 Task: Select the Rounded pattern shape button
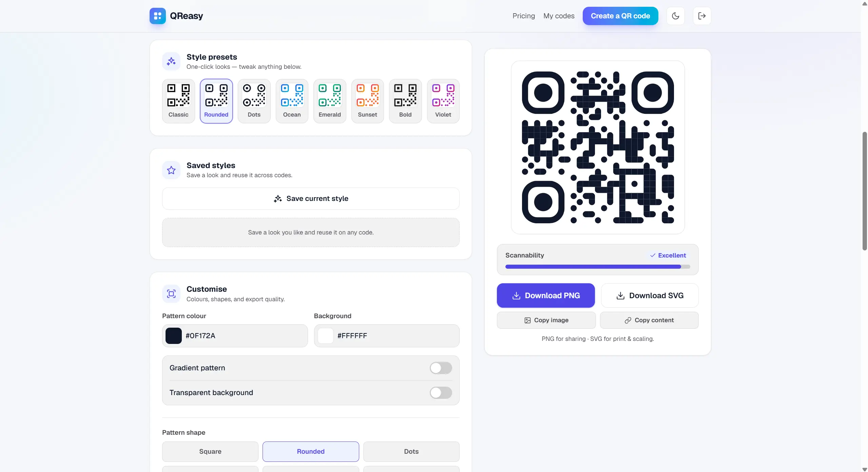[311, 452]
